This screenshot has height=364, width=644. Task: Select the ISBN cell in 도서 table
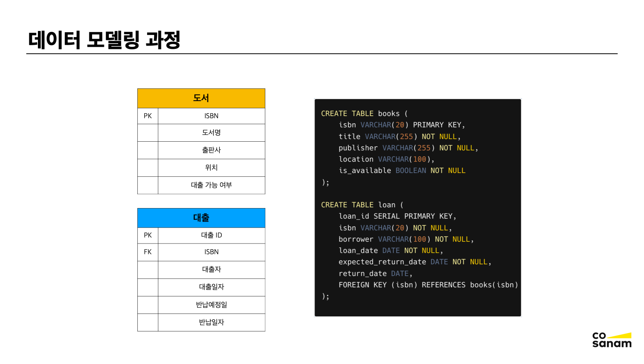[x=211, y=116]
